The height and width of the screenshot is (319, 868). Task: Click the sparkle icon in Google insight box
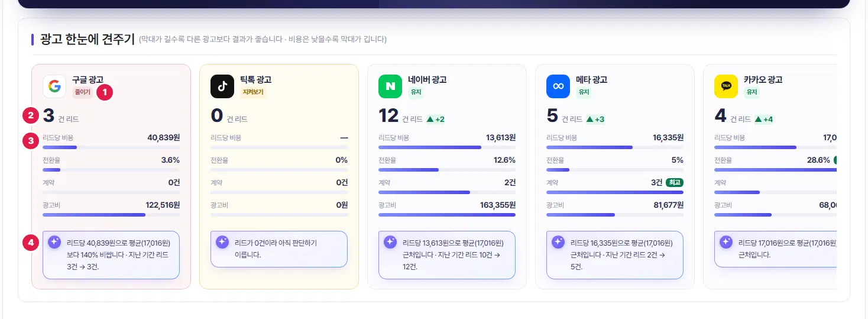[54, 241]
